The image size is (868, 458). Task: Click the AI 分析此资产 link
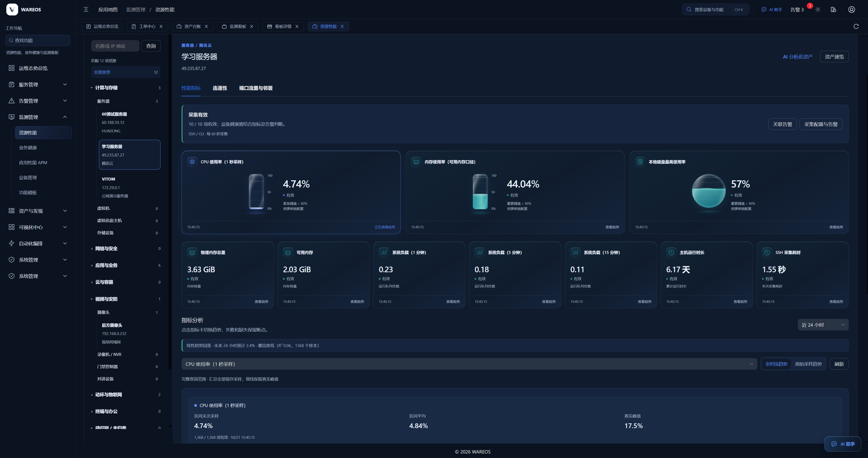[798, 57]
